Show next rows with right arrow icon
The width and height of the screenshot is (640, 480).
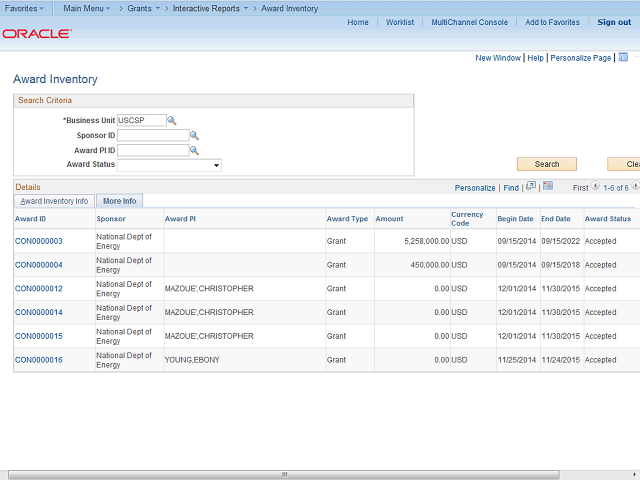635,186
